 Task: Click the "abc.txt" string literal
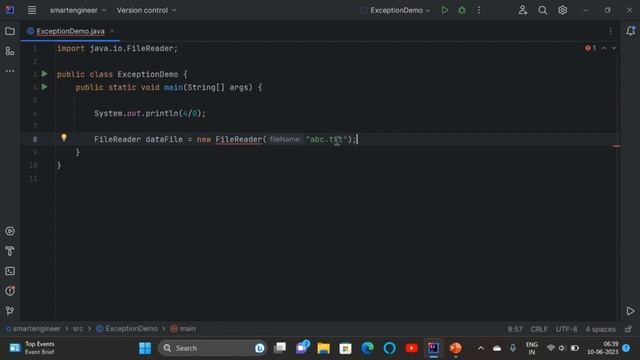click(326, 140)
